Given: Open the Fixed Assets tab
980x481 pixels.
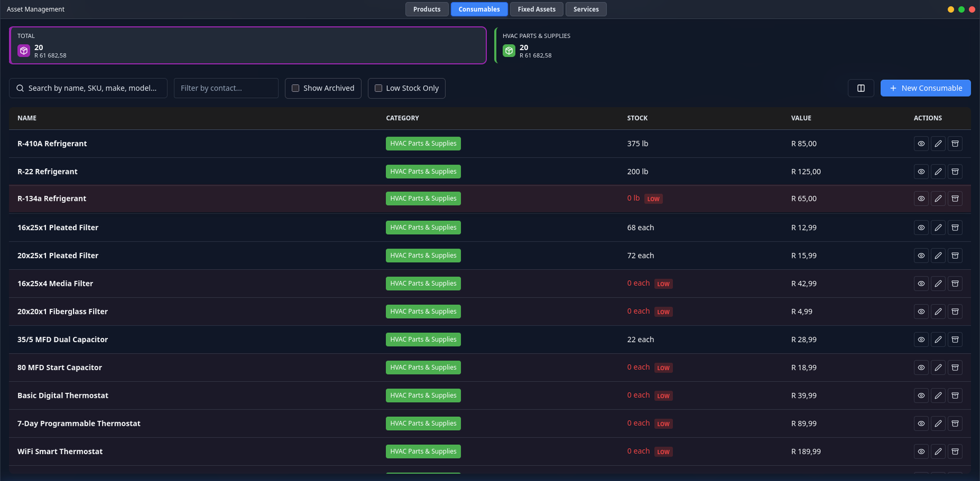Looking at the screenshot, I should pos(537,9).
